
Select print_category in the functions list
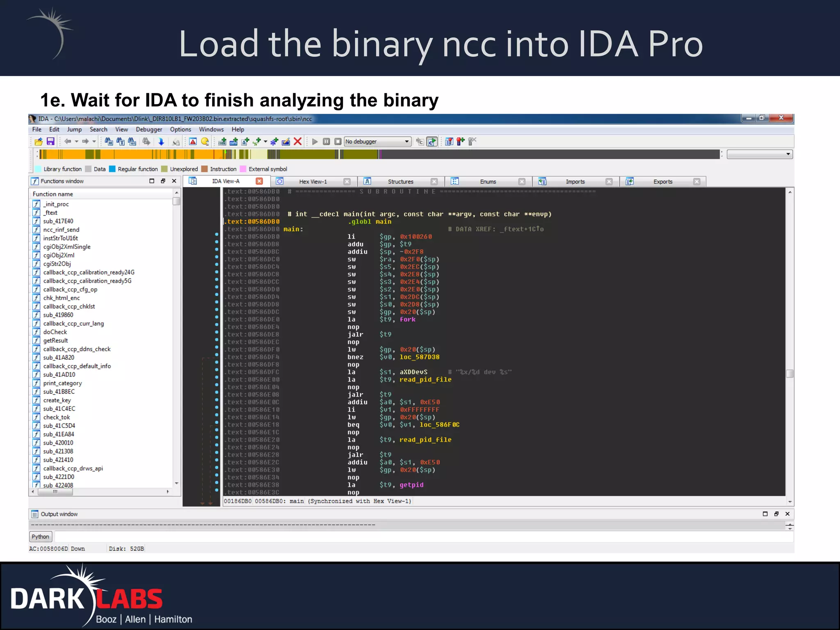coord(62,383)
